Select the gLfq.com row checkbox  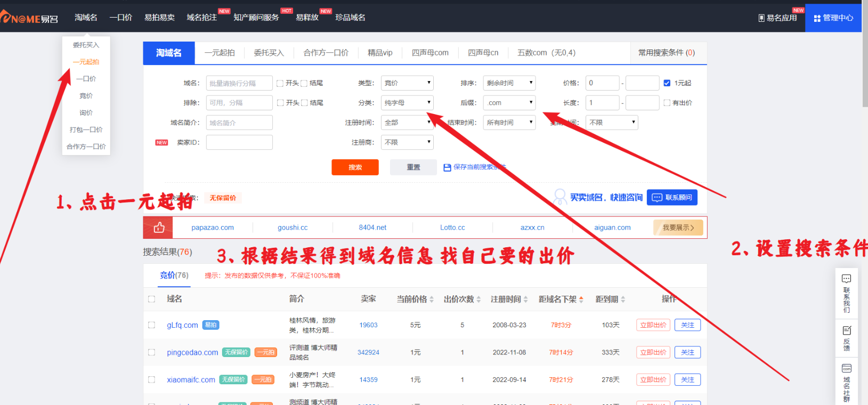(151, 325)
